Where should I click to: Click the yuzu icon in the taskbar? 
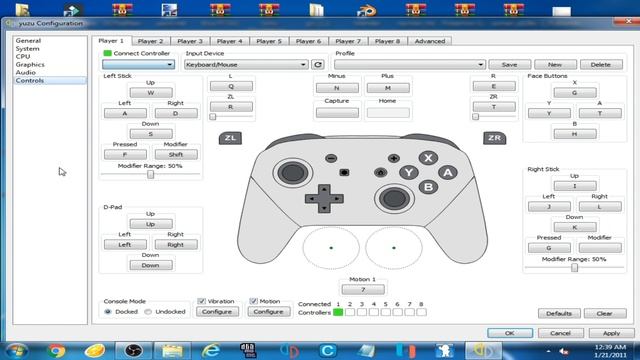[483, 351]
